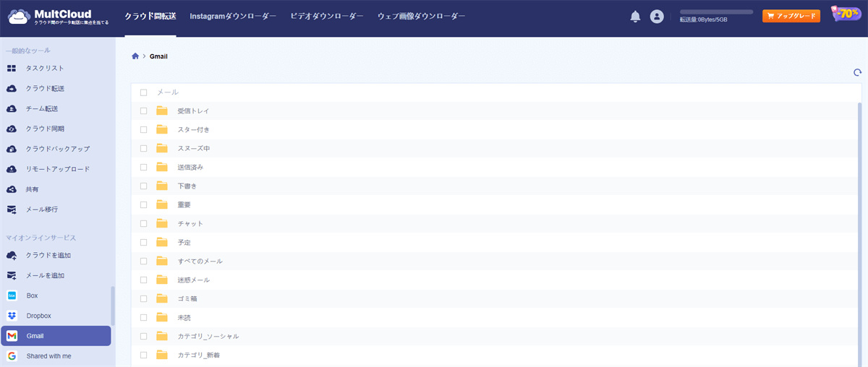Check the 未読 row checkbox
This screenshot has height=367, width=868.
pos(143,317)
